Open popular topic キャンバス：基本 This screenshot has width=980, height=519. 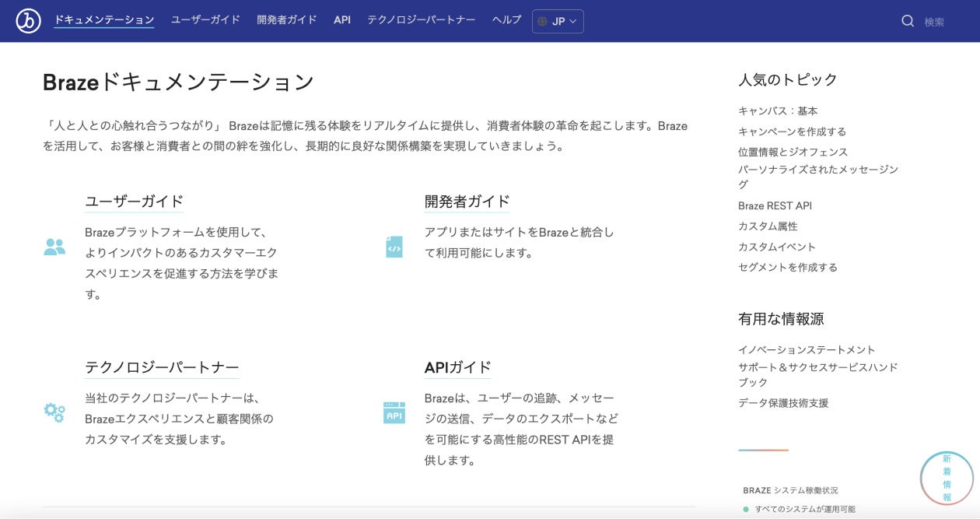pos(778,111)
